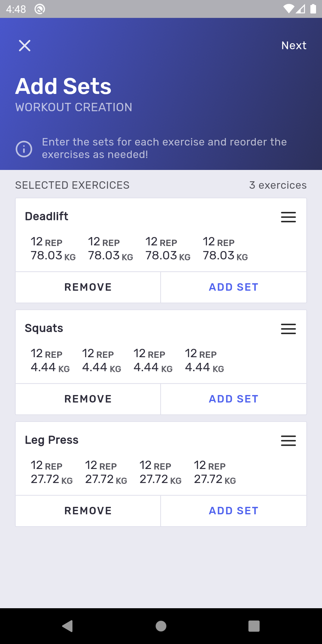Select last Deadlift set of 12 reps
The image size is (322, 644).
click(x=225, y=249)
